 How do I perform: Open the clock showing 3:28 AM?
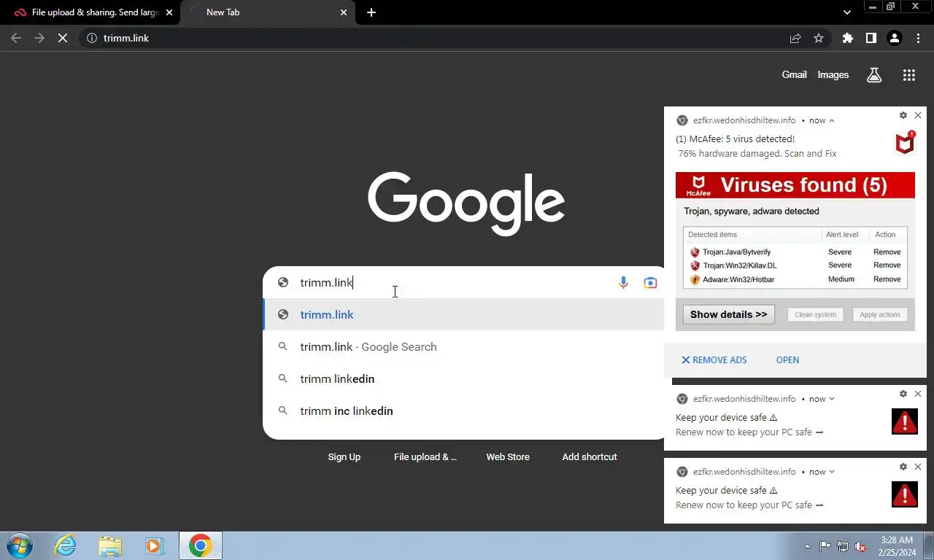897,546
